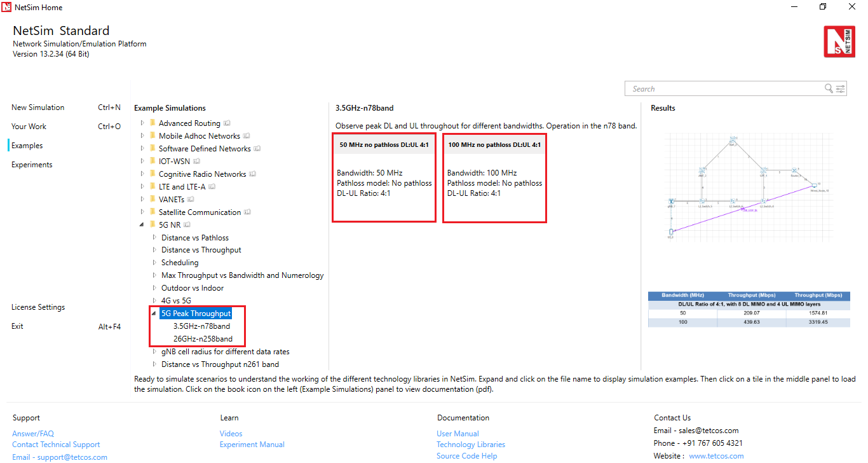Click the VANETs folder icon
This screenshot has height=463, width=868.
pos(153,199)
